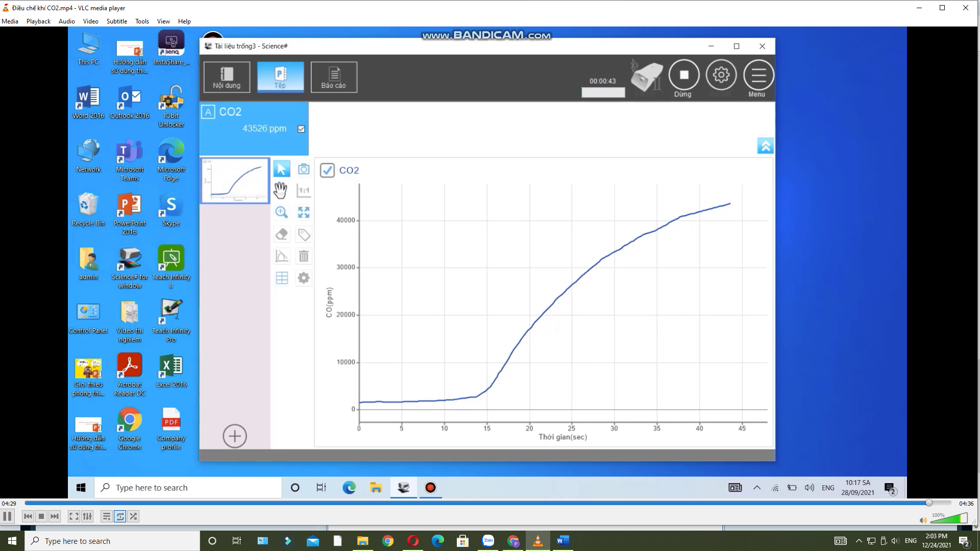Pick the eraser tool

tap(281, 234)
